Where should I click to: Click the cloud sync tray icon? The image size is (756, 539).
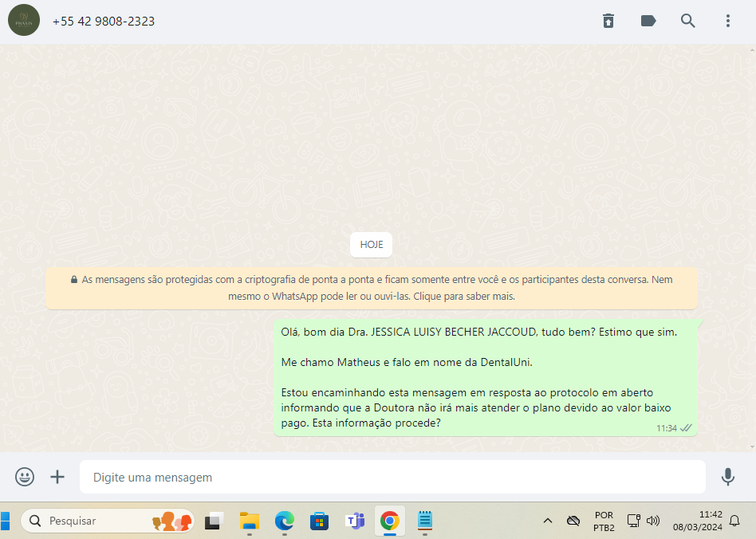pos(573,521)
